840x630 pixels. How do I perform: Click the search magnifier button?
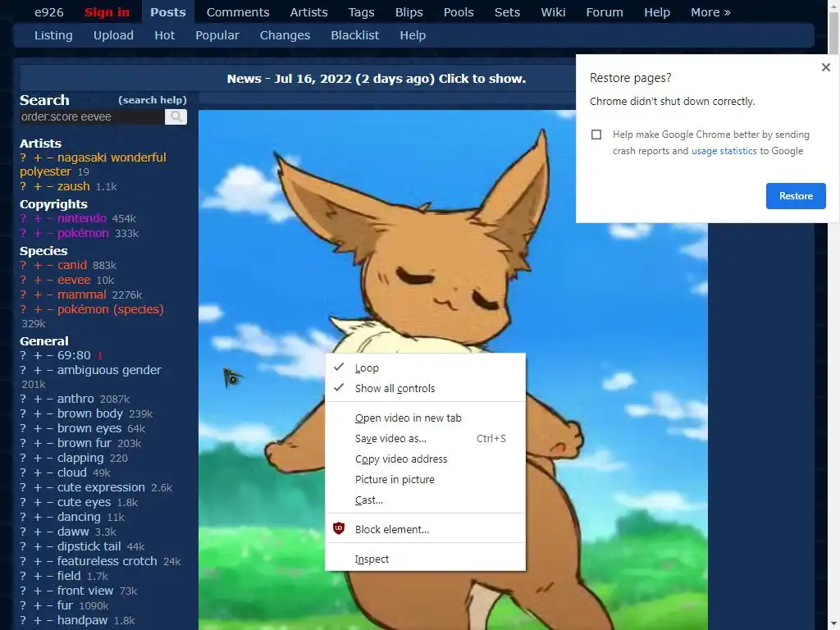(x=176, y=116)
